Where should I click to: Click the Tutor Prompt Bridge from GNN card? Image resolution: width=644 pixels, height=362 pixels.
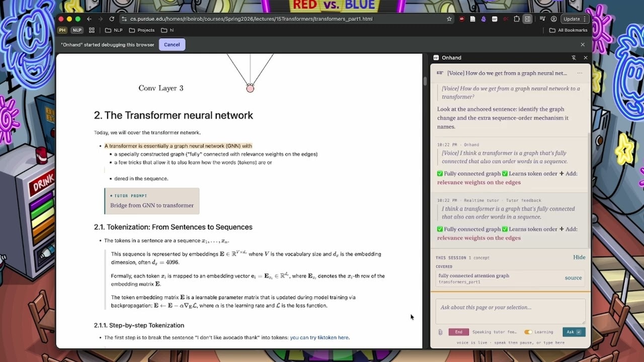(x=151, y=200)
